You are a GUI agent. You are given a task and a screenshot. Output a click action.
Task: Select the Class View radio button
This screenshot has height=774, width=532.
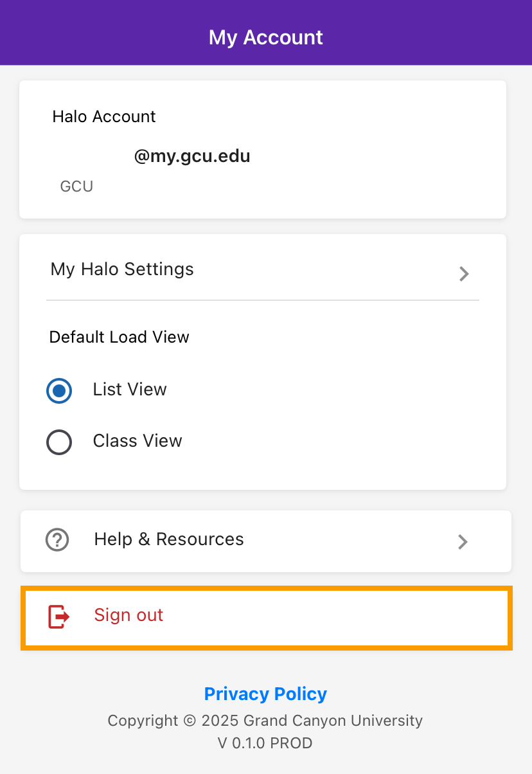(x=59, y=442)
